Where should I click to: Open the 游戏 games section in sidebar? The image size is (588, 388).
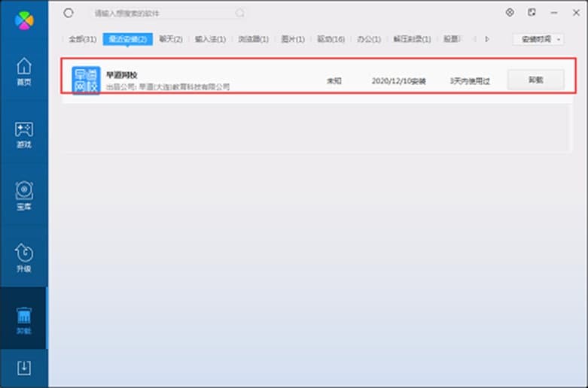click(x=24, y=133)
